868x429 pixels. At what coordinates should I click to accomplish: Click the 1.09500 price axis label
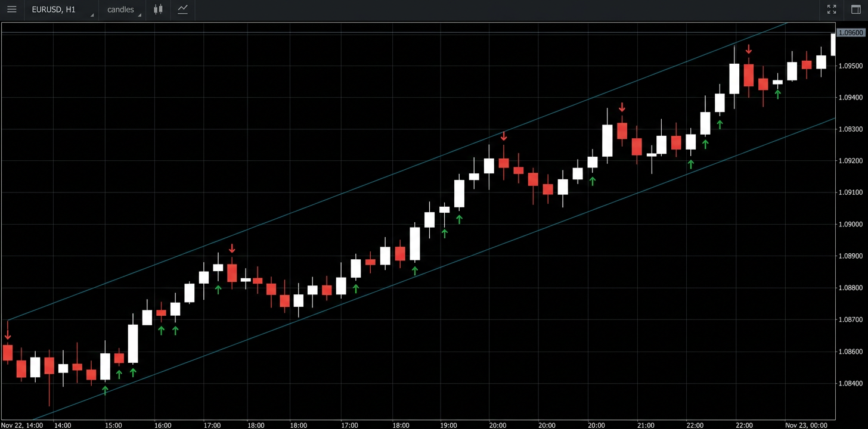[x=851, y=66]
